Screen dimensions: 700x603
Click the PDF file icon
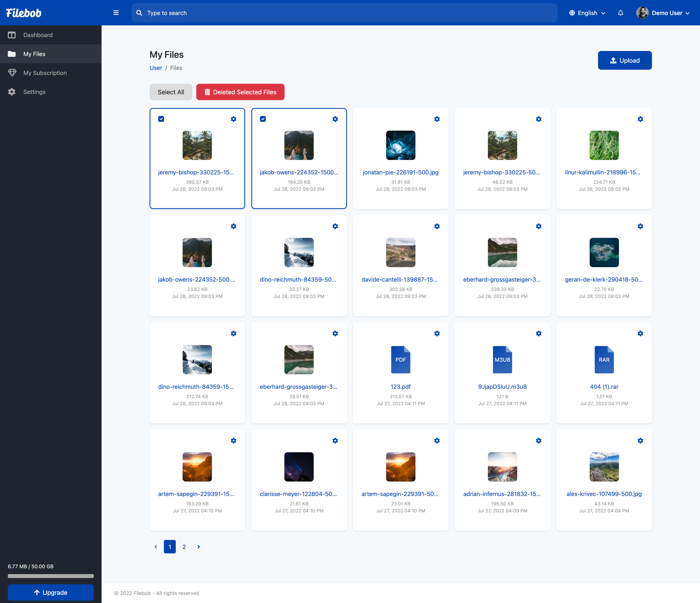point(400,359)
